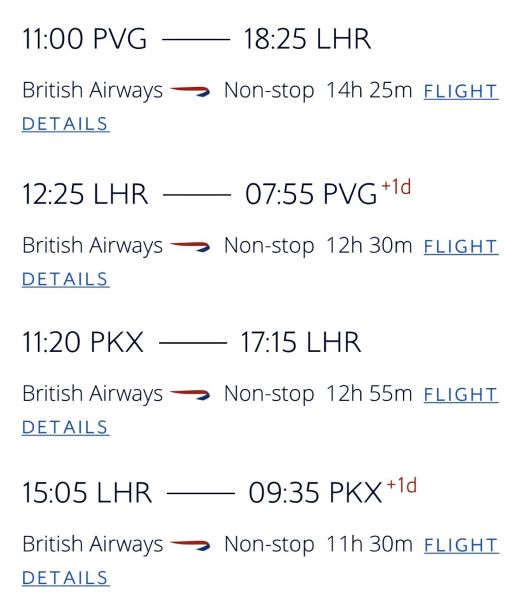Click British Airways logo on 15:05 LHR flight
513x600 pixels.
(190, 545)
